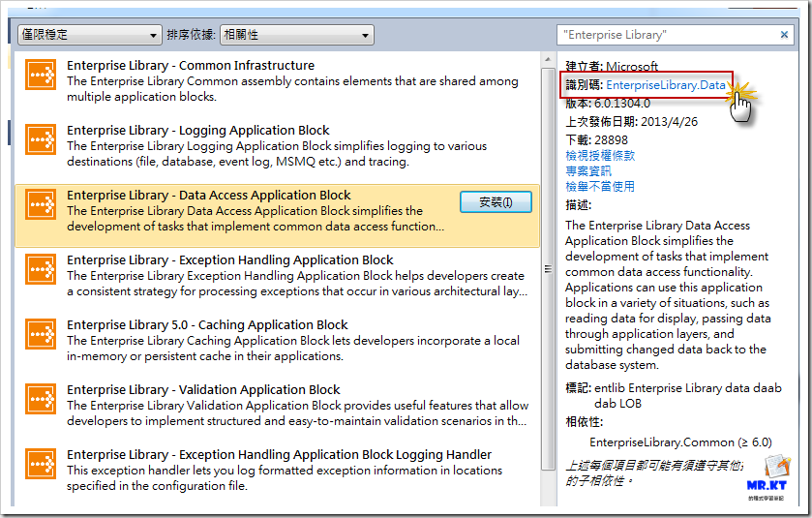Viewport: 812px width, 518px height.
Task: Click the 相依性 dependencies heading
Action: click(x=585, y=421)
